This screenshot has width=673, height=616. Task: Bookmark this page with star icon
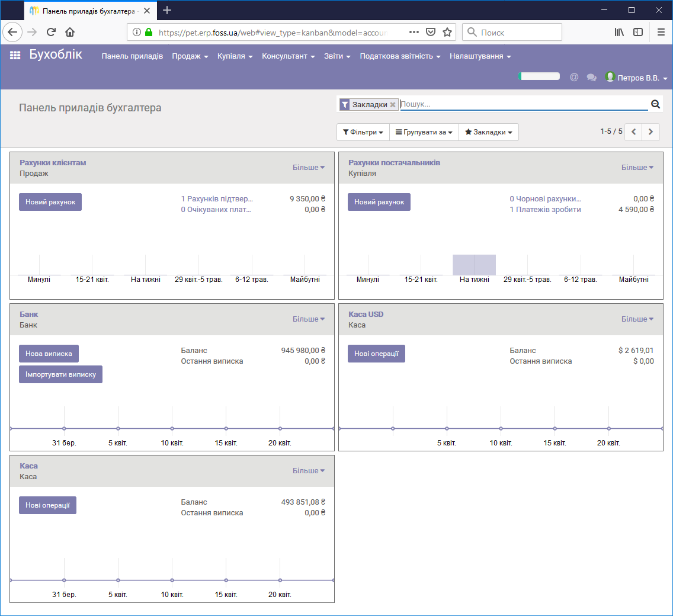click(x=447, y=32)
